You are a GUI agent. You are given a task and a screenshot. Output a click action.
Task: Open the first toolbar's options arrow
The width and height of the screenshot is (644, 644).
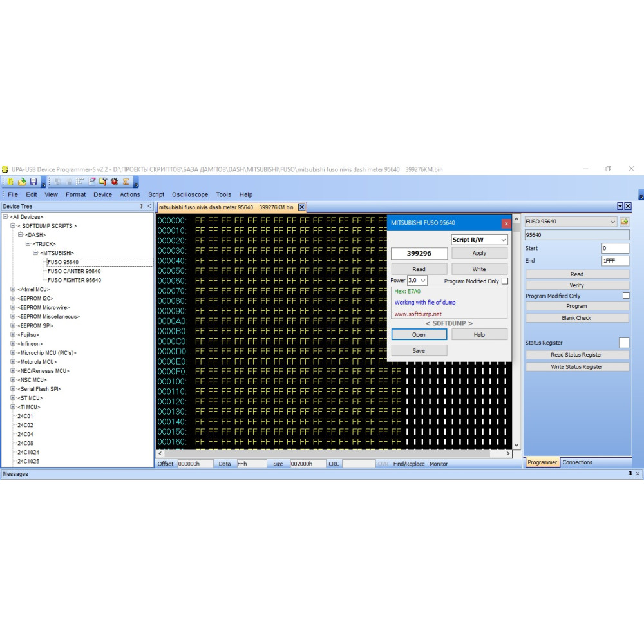point(43,182)
